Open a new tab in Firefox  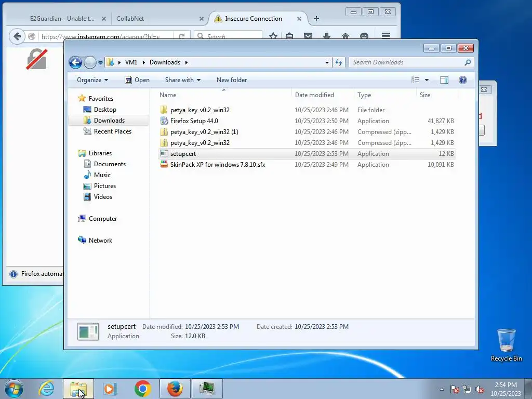(x=316, y=19)
